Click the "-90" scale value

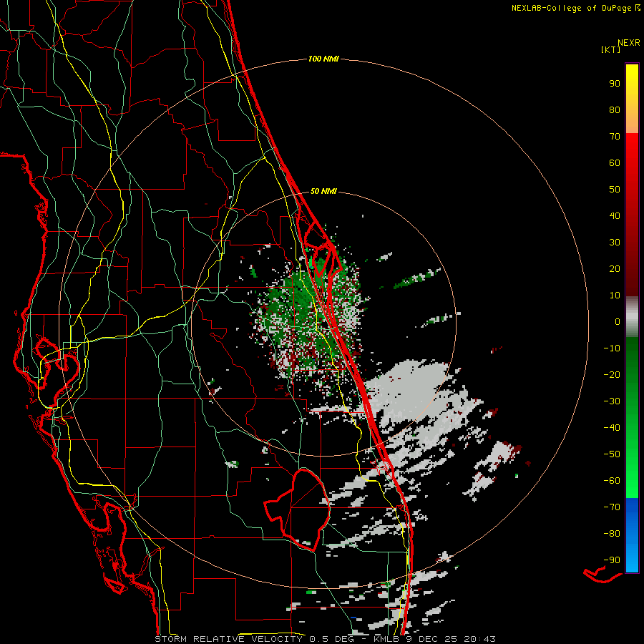tap(612, 560)
